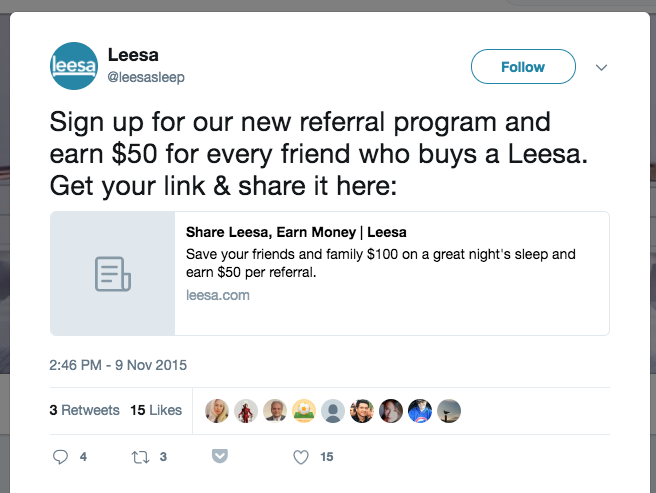Click the article placeholder icon in link card
Image resolution: width=656 pixels, height=493 pixels.
click(113, 273)
